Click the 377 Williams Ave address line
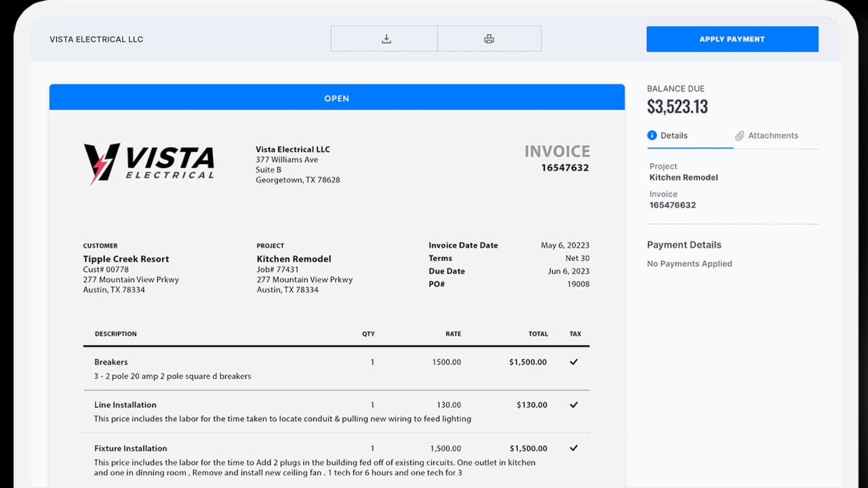The image size is (868, 488). click(287, 160)
